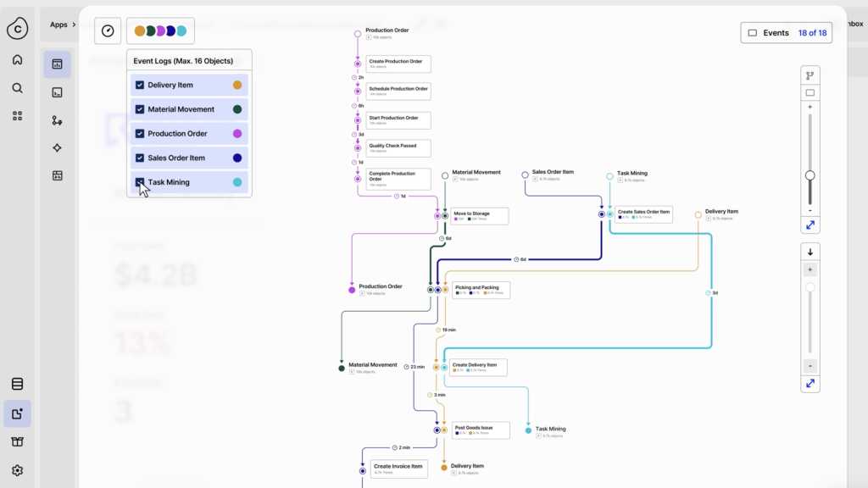Click the plus above the lower slider
The image size is (868, 488).
pos(810,270)
